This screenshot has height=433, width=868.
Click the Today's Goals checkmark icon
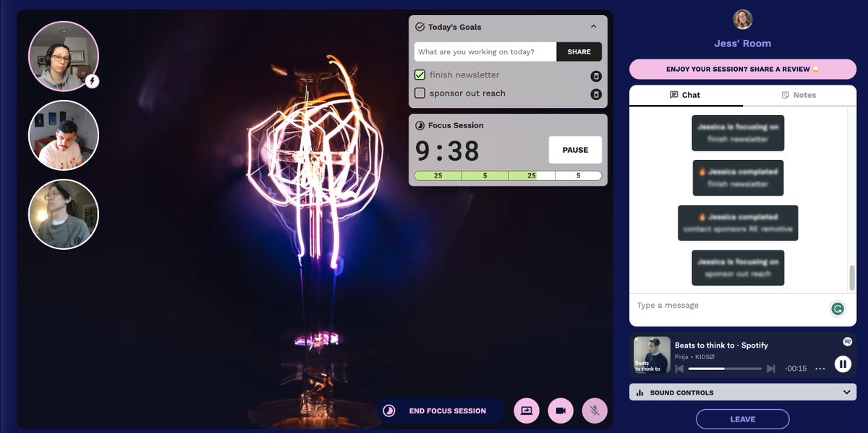(x=420, y=27)
